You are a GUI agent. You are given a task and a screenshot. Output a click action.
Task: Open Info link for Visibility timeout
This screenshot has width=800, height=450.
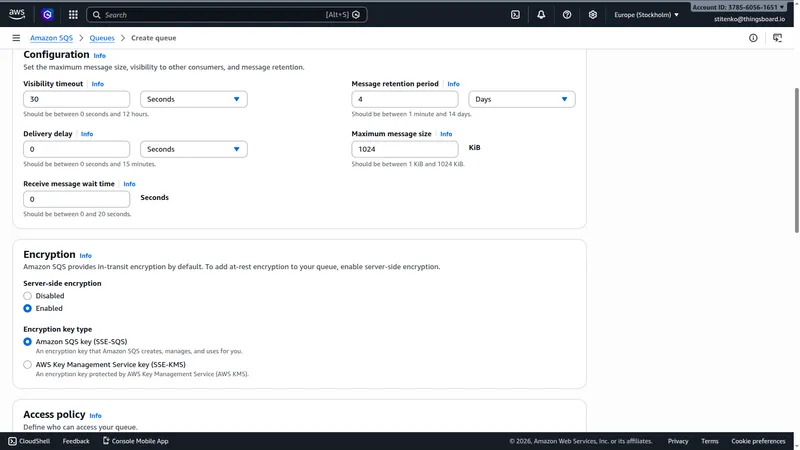(x=97, y=84)
